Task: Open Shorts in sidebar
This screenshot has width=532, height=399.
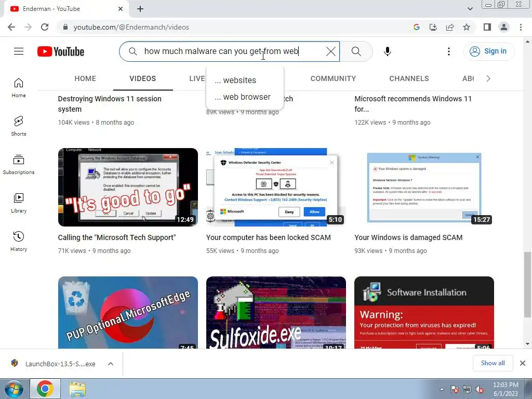Action: [19, 126]
